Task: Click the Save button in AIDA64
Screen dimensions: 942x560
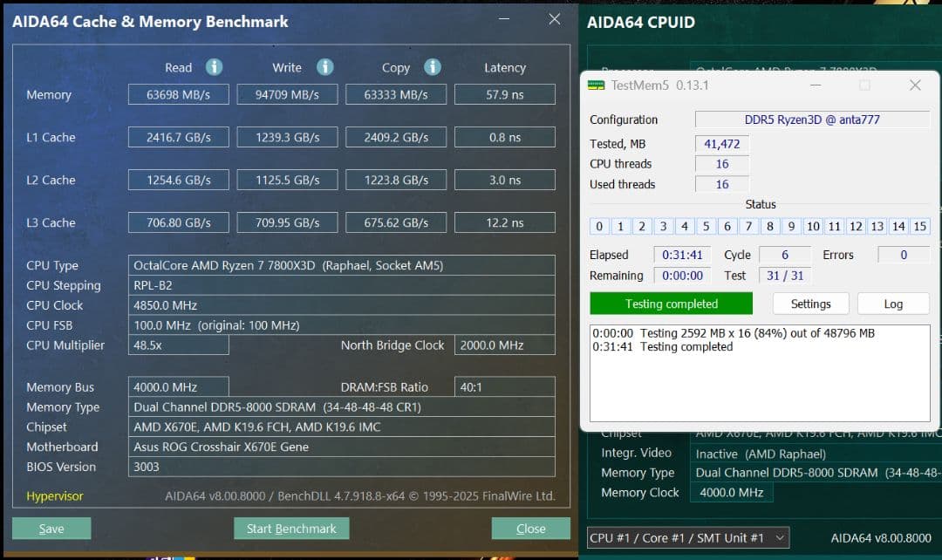Action: pyautogui.click(x=51, y=528)
